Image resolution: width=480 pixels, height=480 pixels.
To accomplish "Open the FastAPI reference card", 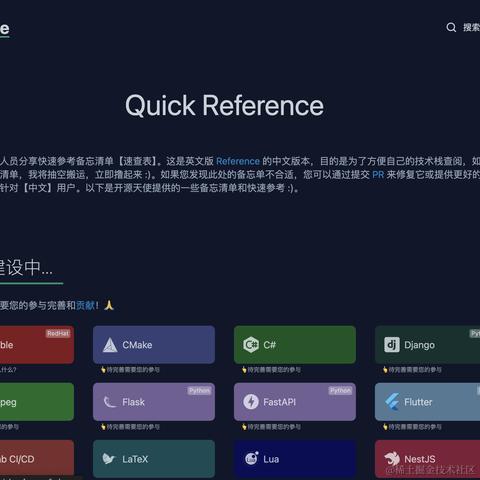I will pos(295,402).
